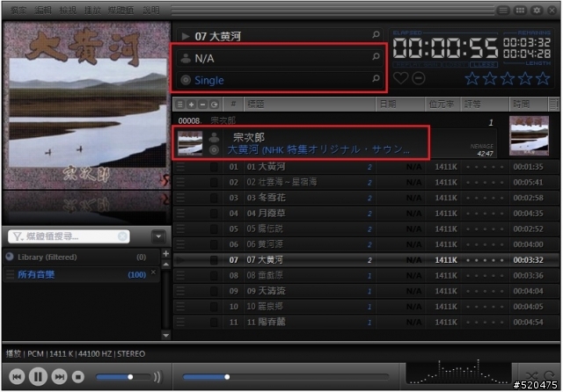
Task: Click magnifier beside album Single field
Action: (x=376, y=78)
